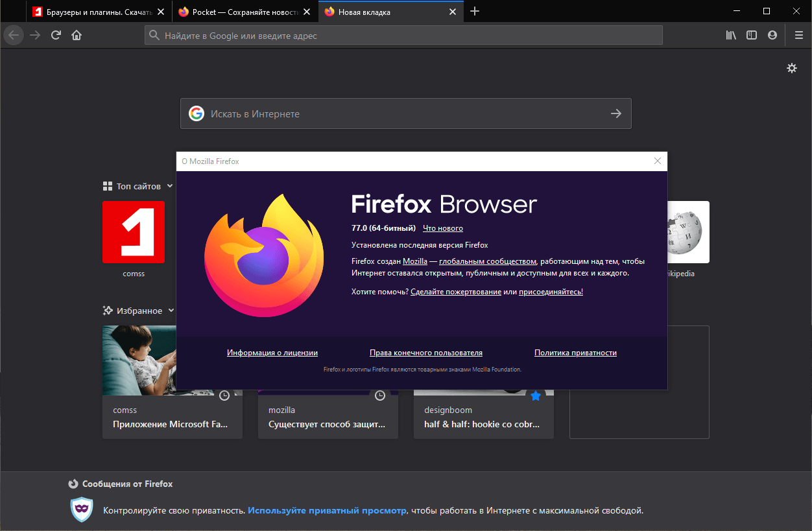
Task: Switch to the Pocket tab
Action: coord(239,11)
